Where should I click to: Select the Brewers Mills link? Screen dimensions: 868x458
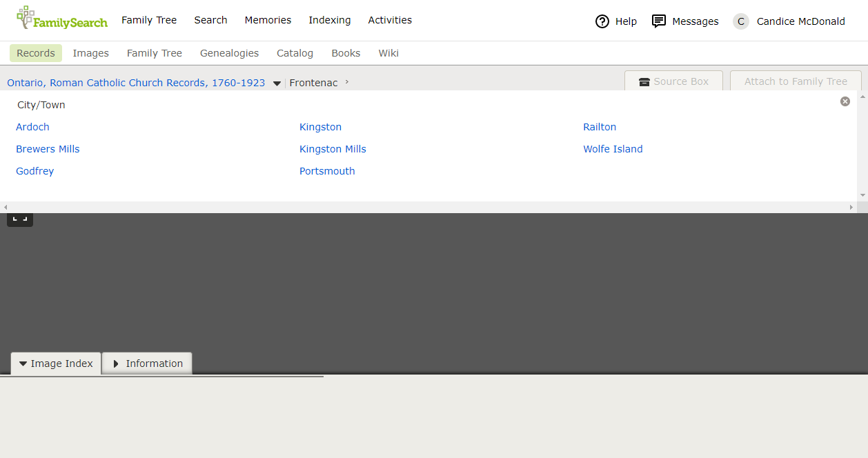coord(48,149)
